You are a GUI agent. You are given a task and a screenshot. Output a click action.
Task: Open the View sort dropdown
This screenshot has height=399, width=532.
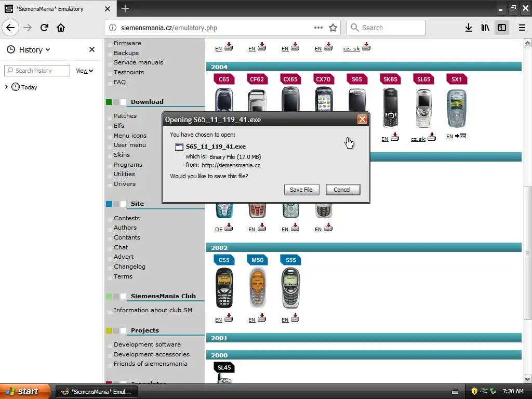[85, 71]
